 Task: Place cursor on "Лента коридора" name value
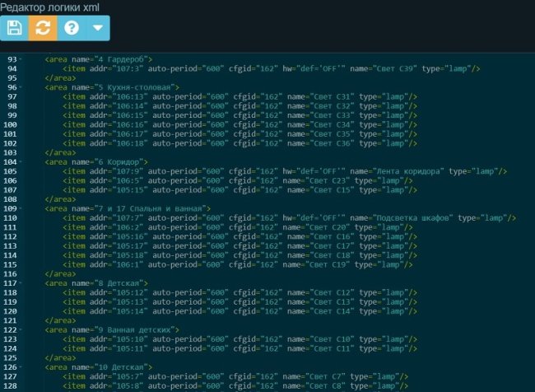[409, 172]
